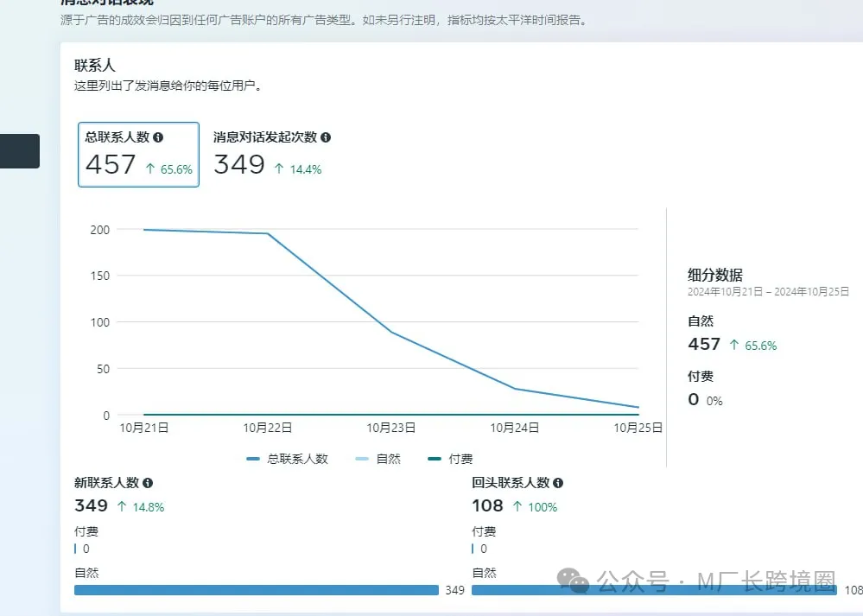Toggle 总联系人数 series in chart legend
863x616 pixels.
[x=288, y=459]
